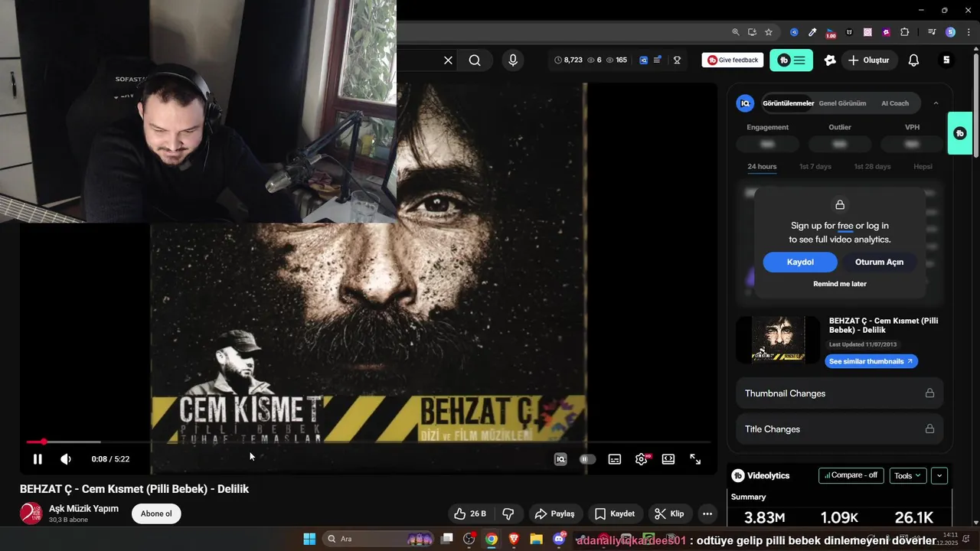The width and height of the screenshot is (980, 551).
Task: Click the magnifier search button
Action: tap(475, 60)
